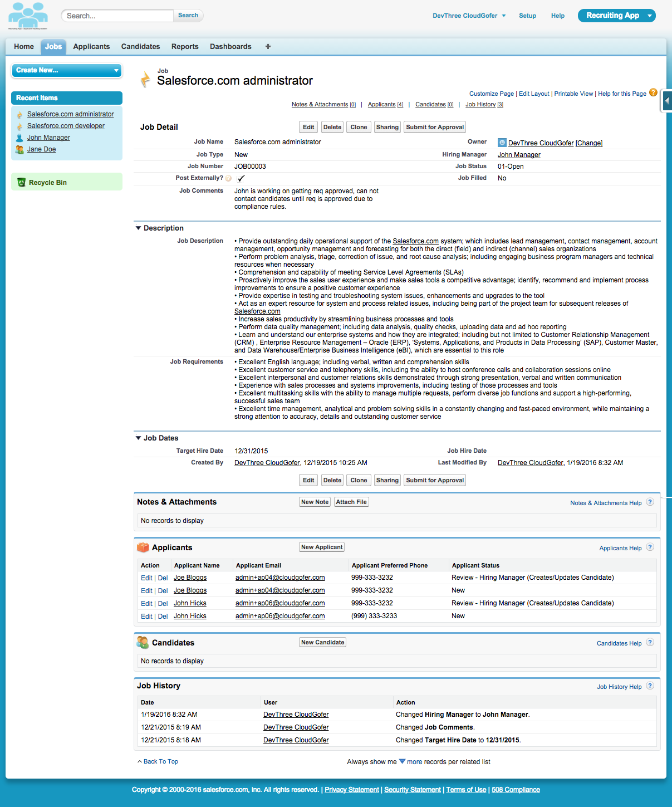The height and width of the screenshot is (807, 672).
Task: Expand the collapsed sidebar handle on right edge
Action: point(666,101)
